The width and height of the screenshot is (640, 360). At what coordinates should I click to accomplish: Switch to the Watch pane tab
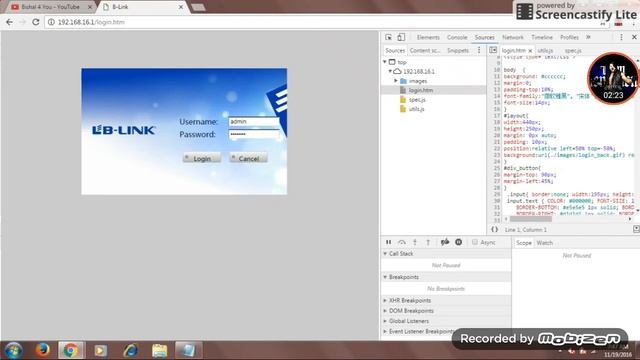coord(544,243)
